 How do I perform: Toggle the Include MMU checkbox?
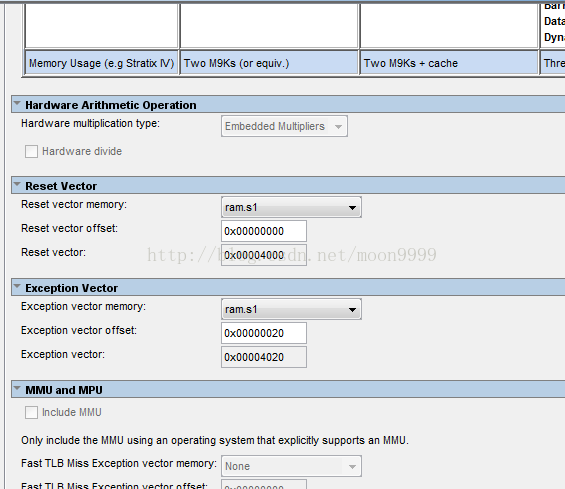(x=31, y=412)
